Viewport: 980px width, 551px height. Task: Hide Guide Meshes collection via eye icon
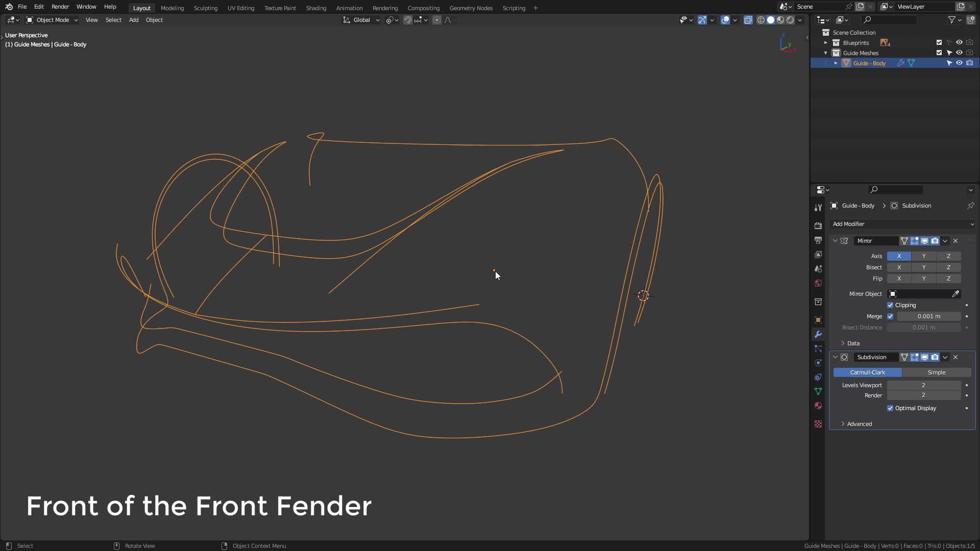pos(959,53)
